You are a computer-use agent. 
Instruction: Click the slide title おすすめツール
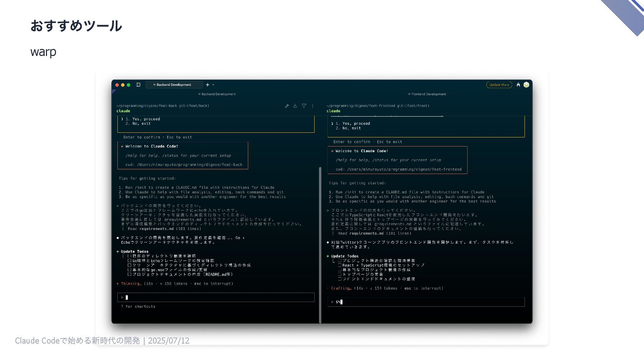76,26
